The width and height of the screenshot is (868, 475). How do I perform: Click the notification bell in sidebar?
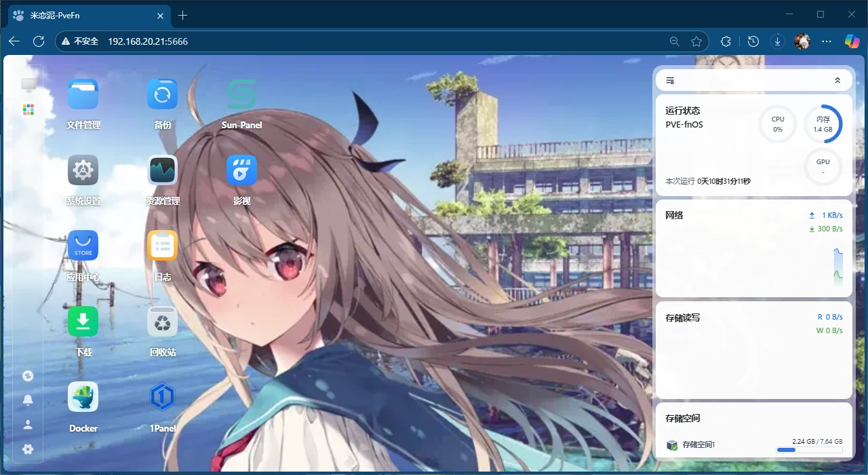tap(28, 400)
